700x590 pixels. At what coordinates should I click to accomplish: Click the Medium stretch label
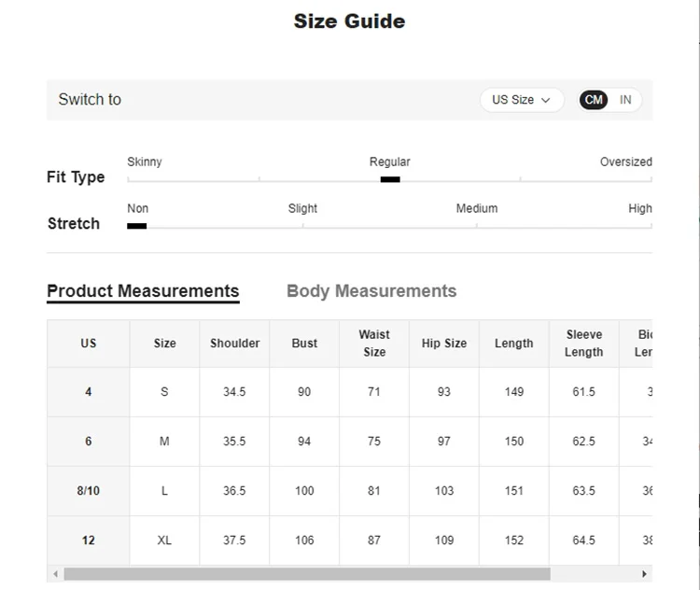pyautogui.click(x=477, y=208)
